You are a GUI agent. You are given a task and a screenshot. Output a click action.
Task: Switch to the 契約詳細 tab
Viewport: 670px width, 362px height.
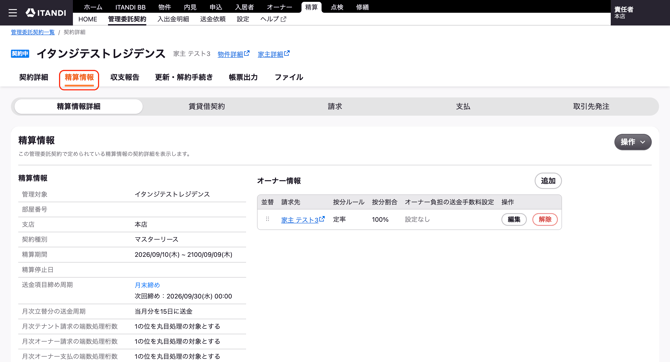[33, 77]
